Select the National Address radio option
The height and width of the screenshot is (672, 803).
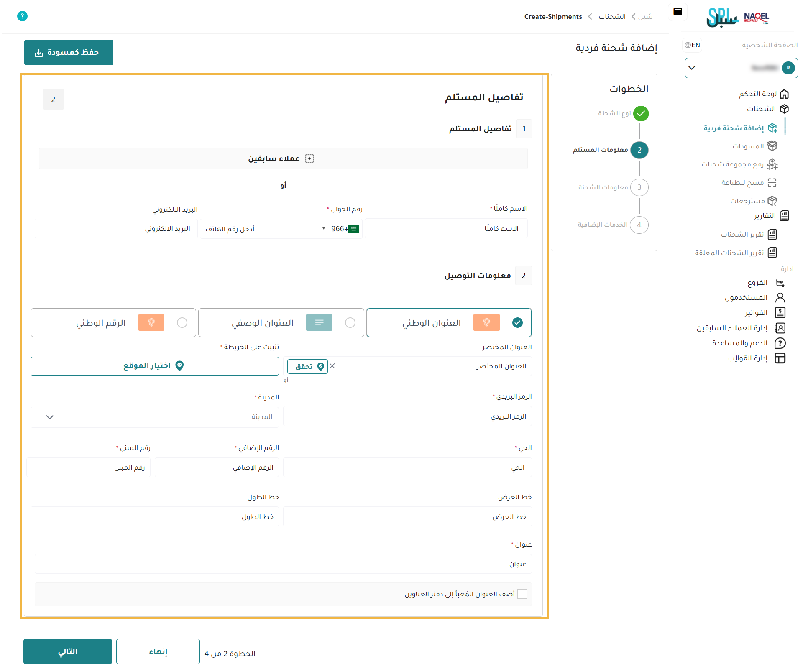[x=517, y=322]
